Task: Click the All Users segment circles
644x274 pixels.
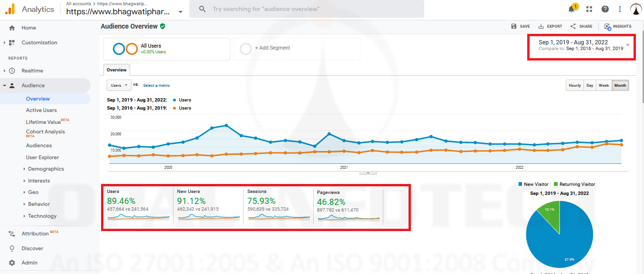Action: point(125,49)
